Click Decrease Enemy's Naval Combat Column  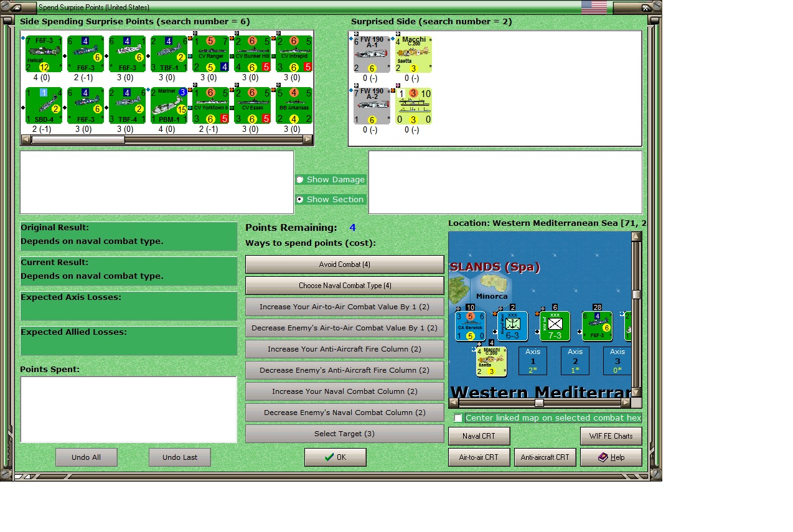(345, 413)
